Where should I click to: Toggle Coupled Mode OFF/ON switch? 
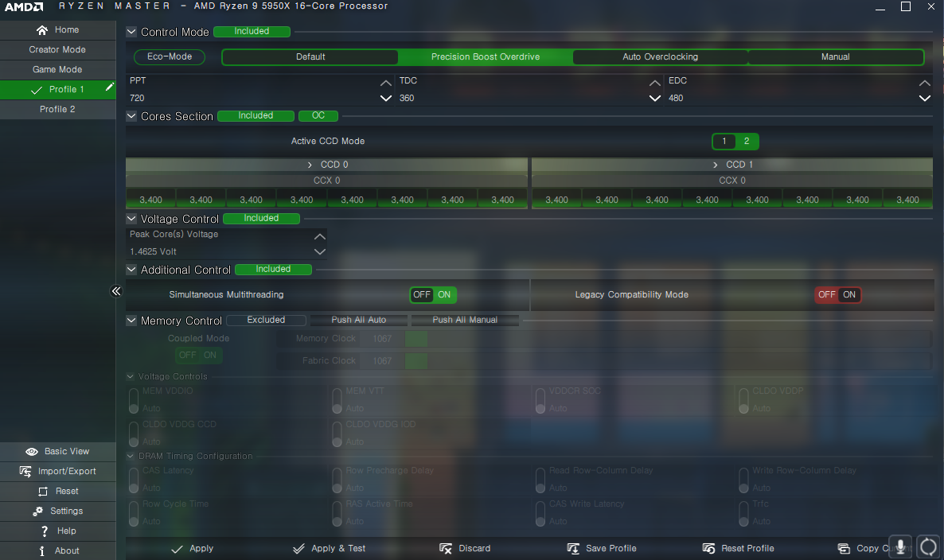pyautogui.click(x=198, y=355)
